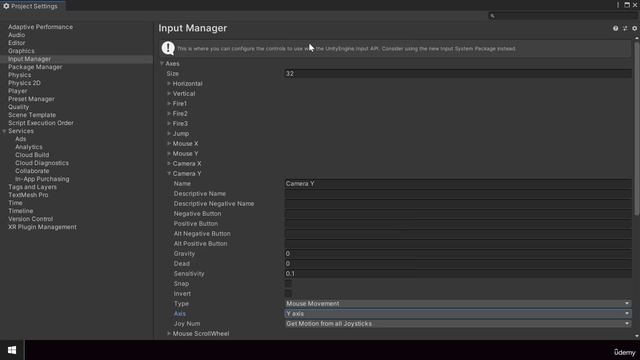The height and width of the screenshot is (360, 640).
Task: Expand the Fire3 axis entry
Action: pos(169,123)
